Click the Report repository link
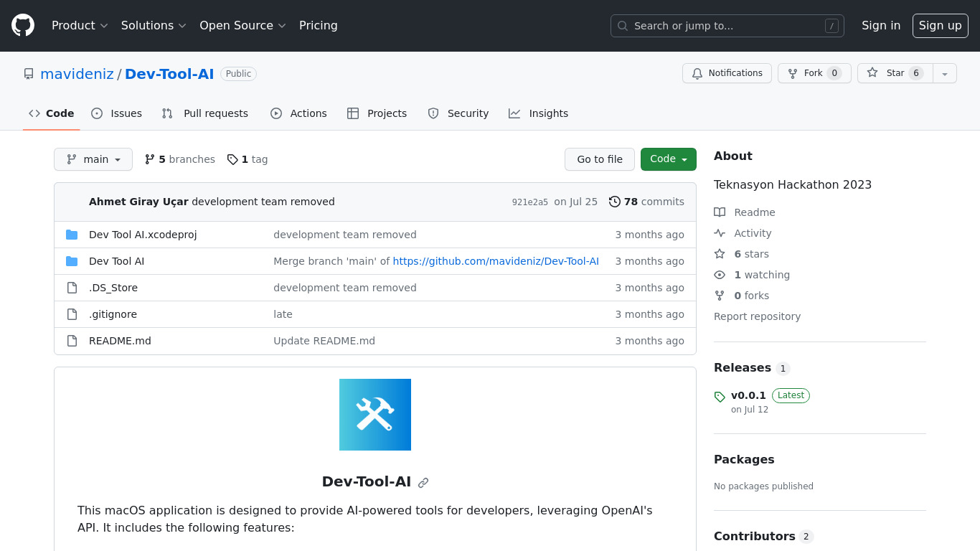 pos(757,316)
